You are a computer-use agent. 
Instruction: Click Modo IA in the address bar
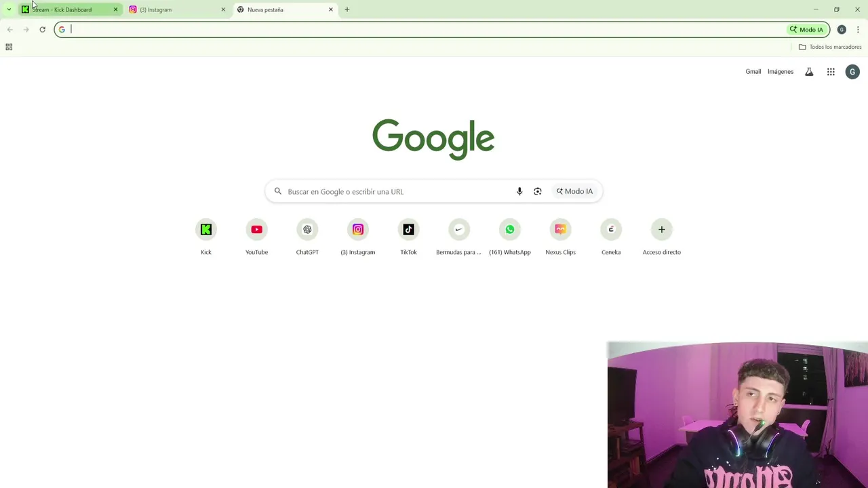806,29
